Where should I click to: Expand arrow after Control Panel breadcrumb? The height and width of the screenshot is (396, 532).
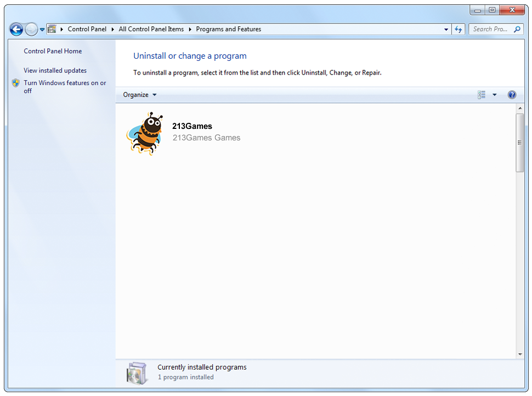[112, 29]
